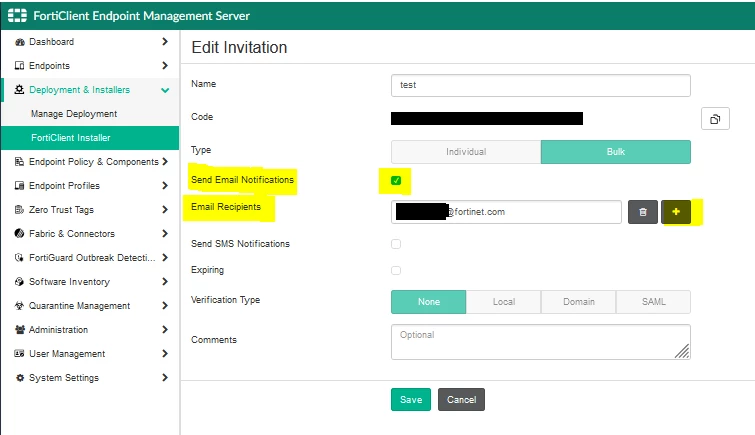Open the Quarantine Management menu item
This screenshot has width=755, height=435.
point(90,305)
